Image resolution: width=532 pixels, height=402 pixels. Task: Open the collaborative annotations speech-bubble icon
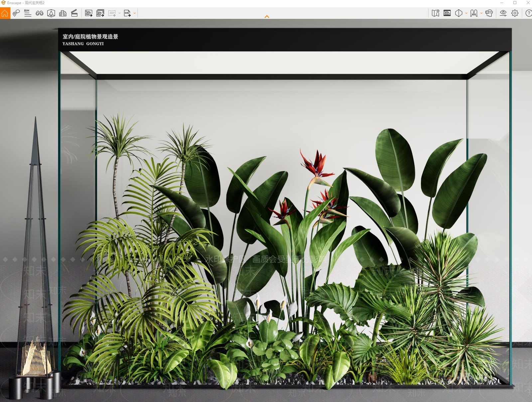(x=16, y=13)
